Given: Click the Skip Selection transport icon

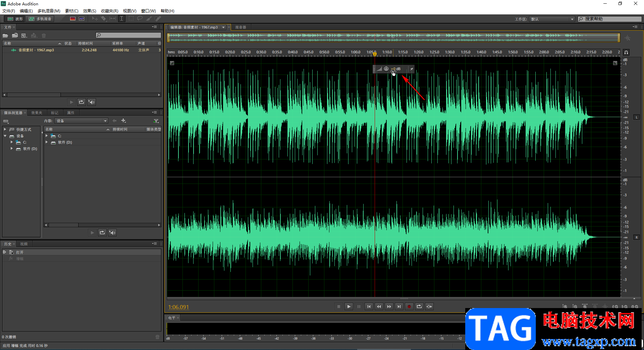Looking at the screenshot, I should [x=429, y=306].
